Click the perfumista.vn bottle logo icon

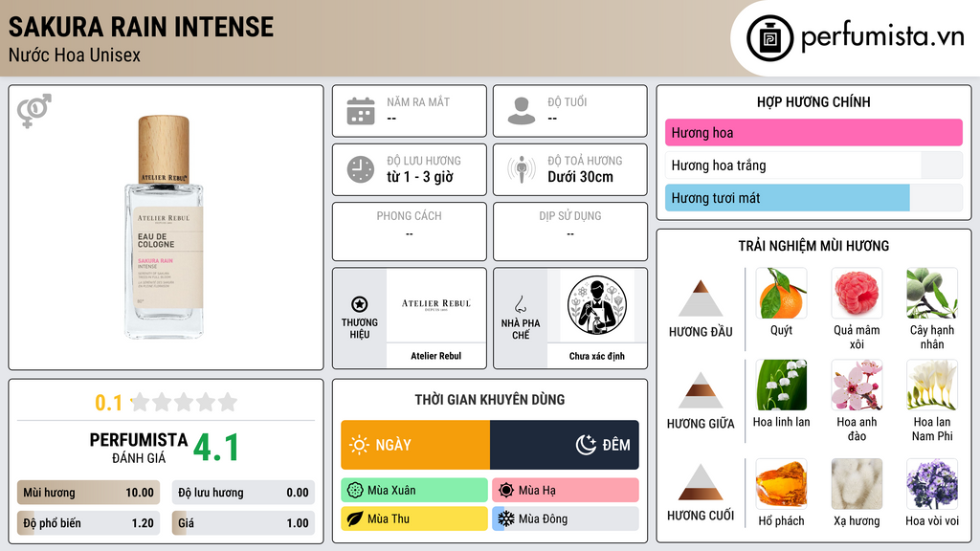tap(769, 38)
